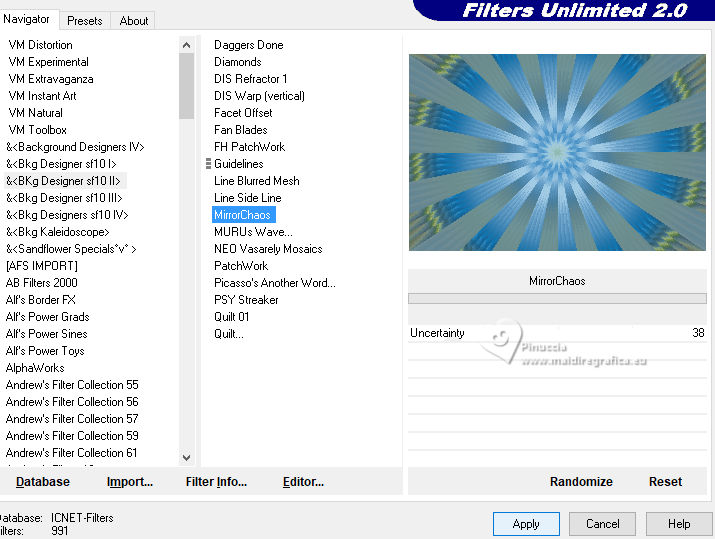Apply the MirrorChaos filter
Screen dimensions: 715x539
coord(526,524)
